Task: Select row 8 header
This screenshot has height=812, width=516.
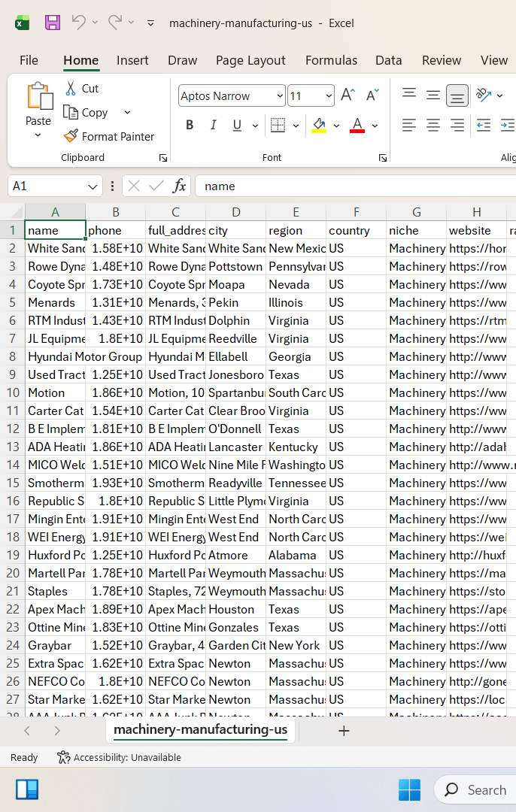Action: coord(13,357)
